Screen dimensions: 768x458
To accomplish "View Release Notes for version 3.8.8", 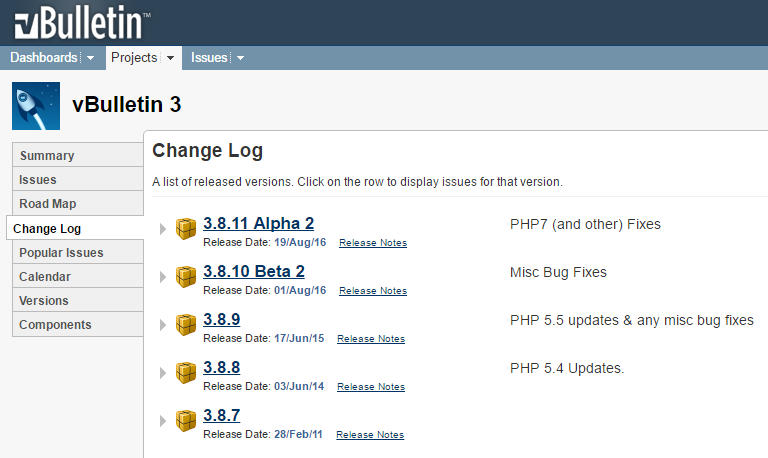I will (x=371, y=386).
